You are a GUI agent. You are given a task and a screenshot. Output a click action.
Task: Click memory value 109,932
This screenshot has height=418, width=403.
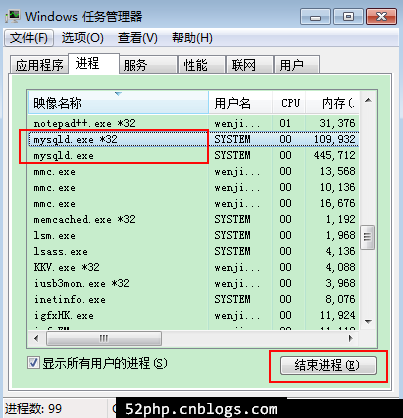click(335, 139)
